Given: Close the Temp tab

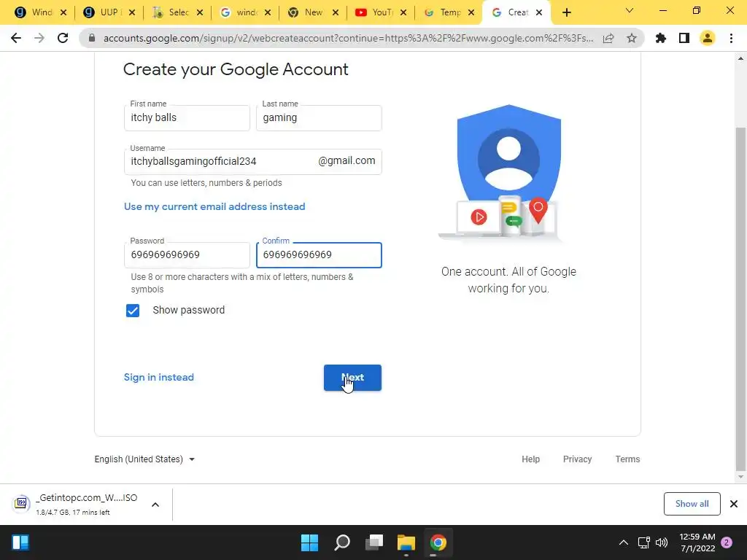Looking at the screenshot, I should pos(471,12).
